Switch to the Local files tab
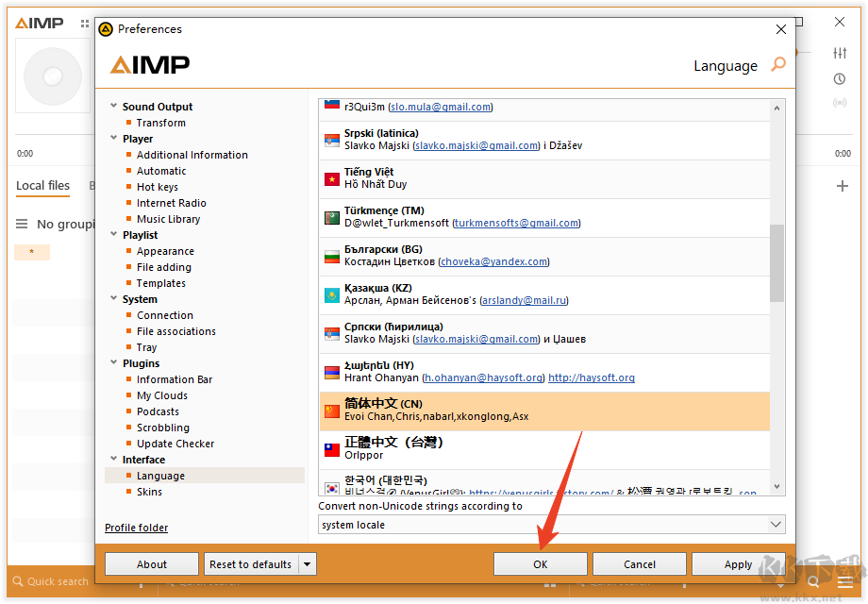Screen dimensions: 868x604 coord(42,186)
